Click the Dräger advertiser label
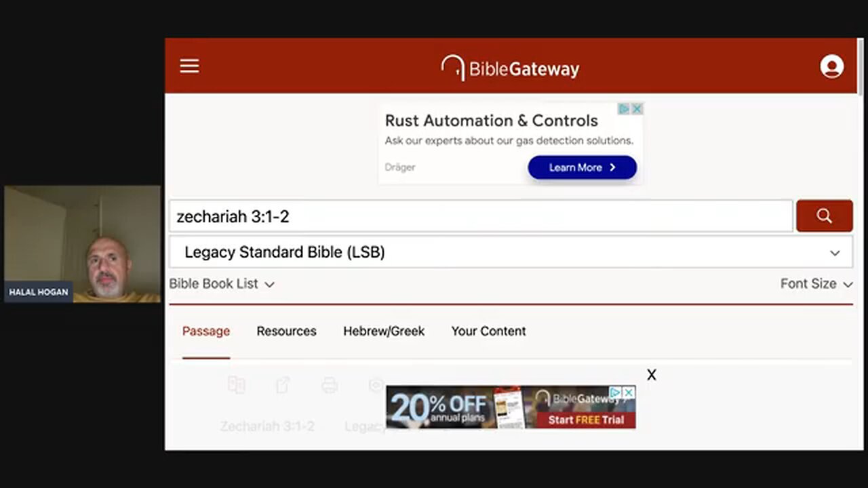 point(400,167)
